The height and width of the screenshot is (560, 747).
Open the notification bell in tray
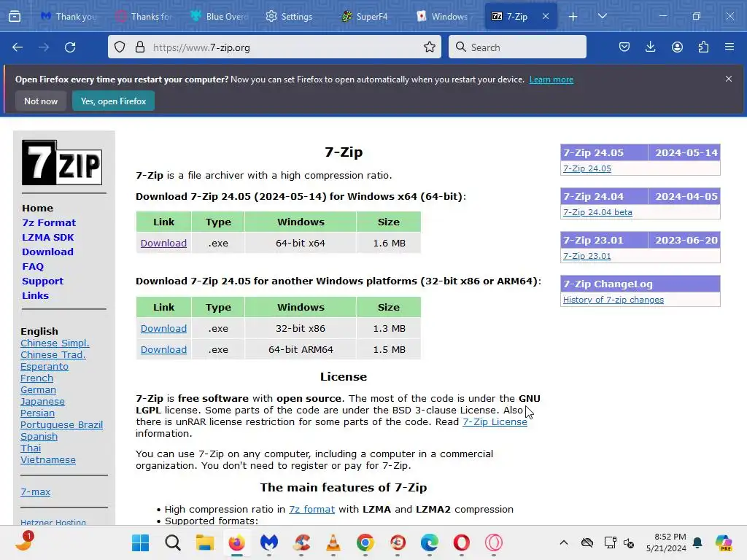click(697, 542)
